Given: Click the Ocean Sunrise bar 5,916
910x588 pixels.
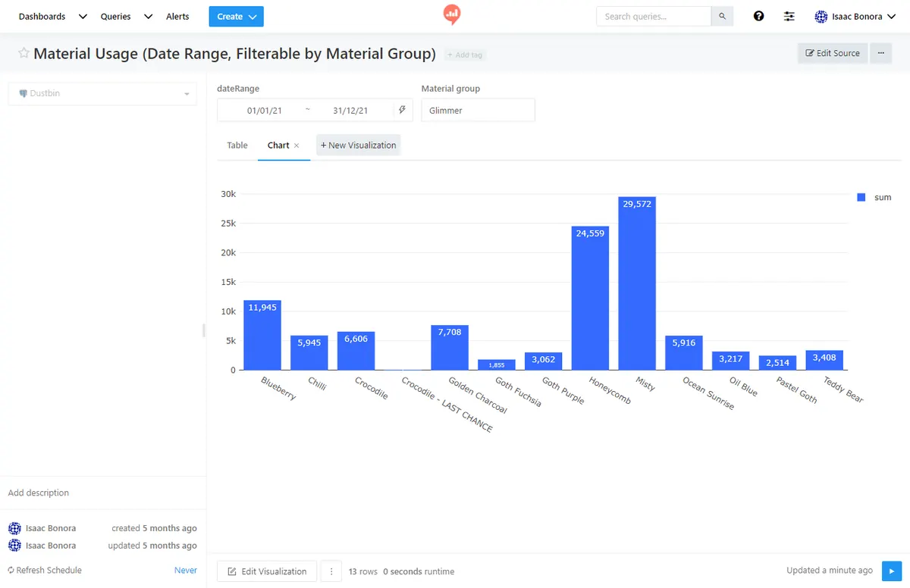Looking at the screenshot, I should (x=684, y=352).
